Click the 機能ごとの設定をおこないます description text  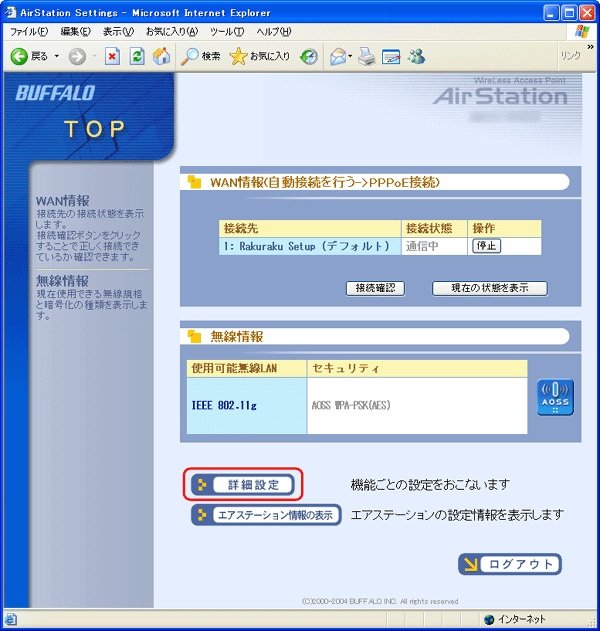(x=430, y=485)
